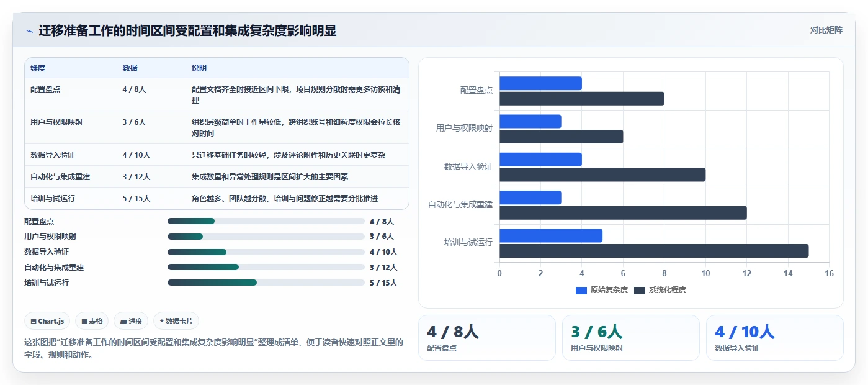868x385 pixels.
Task: Select the Chart.js tag chip
Action: 48,321
